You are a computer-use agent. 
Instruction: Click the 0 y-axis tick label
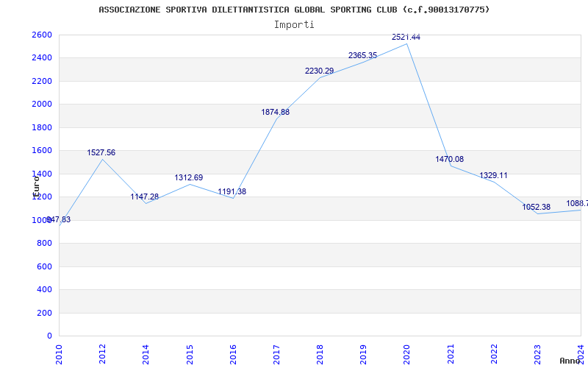click(x=49, y=336)
